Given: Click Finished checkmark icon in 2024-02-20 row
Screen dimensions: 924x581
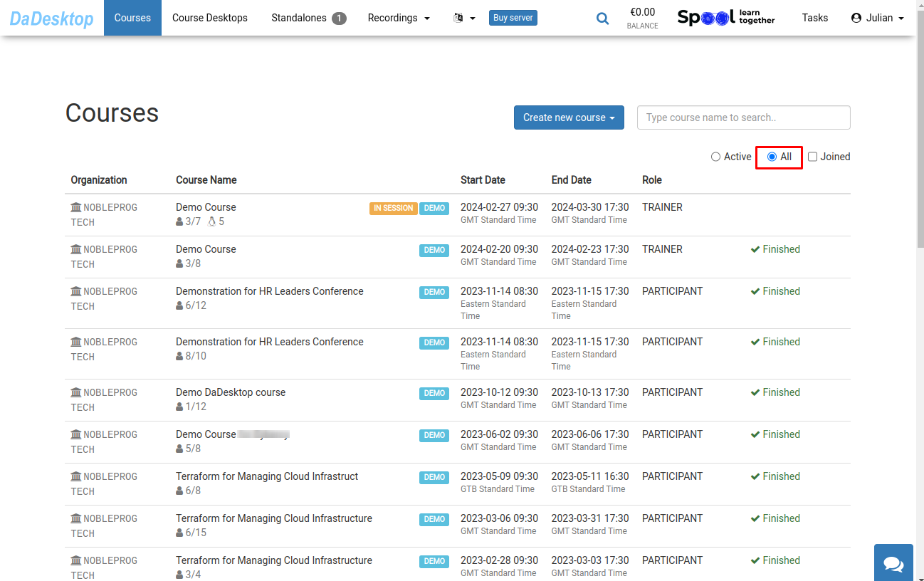Looking at the screenshot, I should tap(755, 249).
